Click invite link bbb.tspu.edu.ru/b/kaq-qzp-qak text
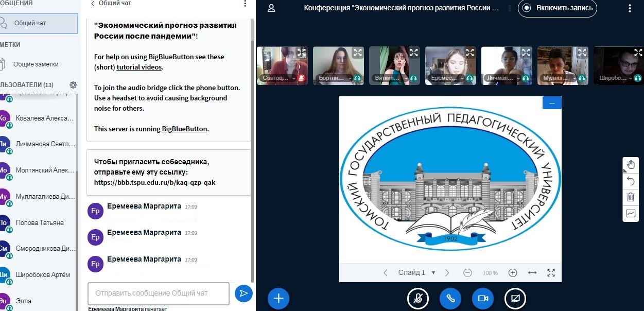Image resolution: width=644 pixels, height=311 pixels. coord(155,182)
